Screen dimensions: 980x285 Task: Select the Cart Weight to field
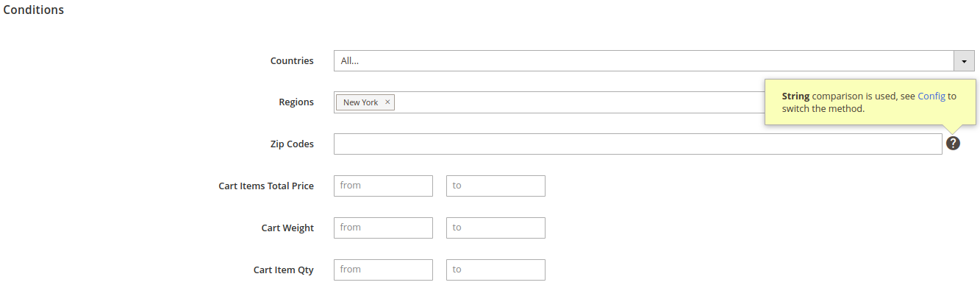pyautogui.click(x=496, y=228)
